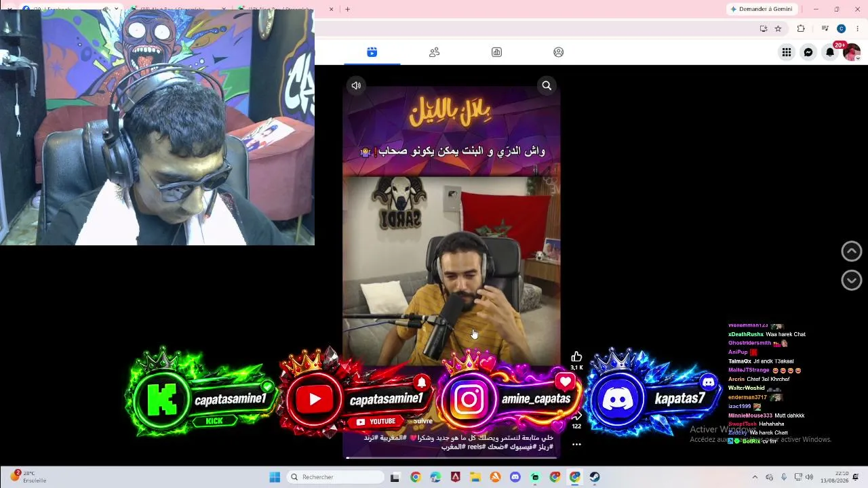This screenshot has height=488, width=868.
Task: Open Discord from the taskbar
Action: click(x=515, y=477)
